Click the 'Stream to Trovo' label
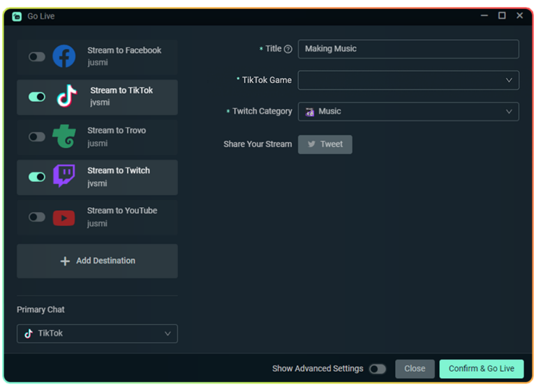The image size is (536, 392). pos(117,130)
